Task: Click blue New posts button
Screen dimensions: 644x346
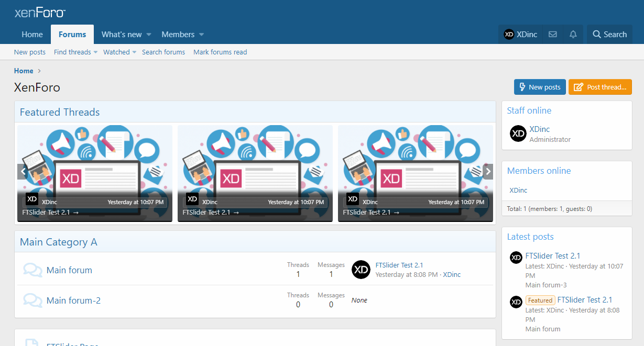Action: [540, 87]
